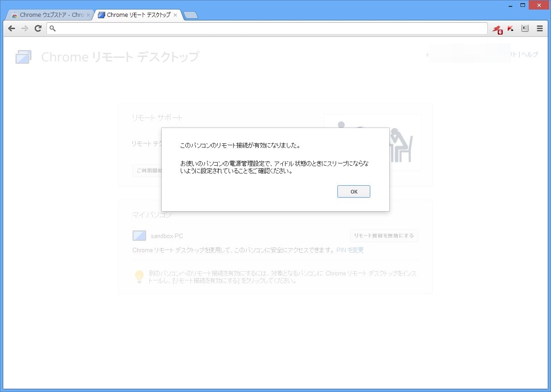This screenshot has height=392, width=551.
Task: Select the Chrome リモート デスクトップ tab
Action: [x=137, y=15]
